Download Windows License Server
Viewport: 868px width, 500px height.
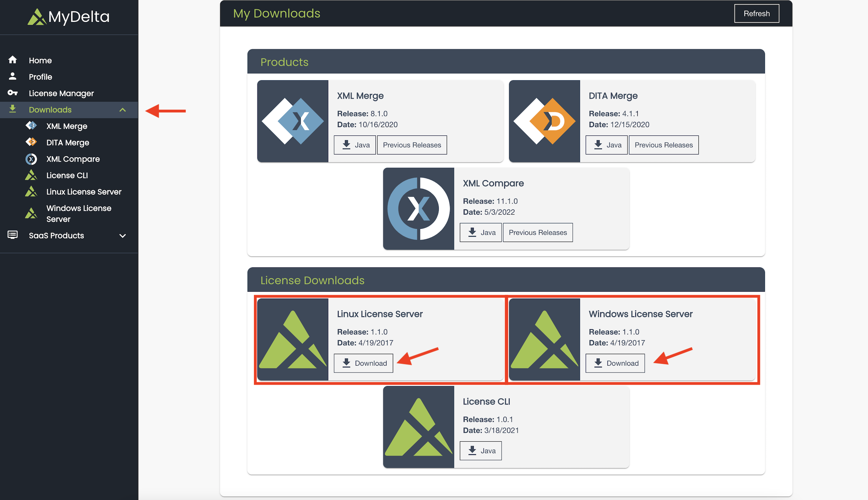pyautogui.click(x=615, y=363)
